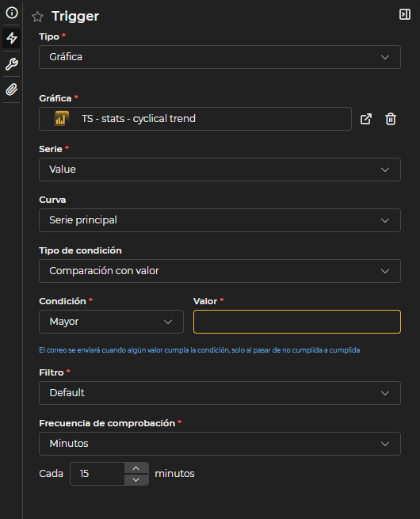Increase the minutes value with up arrow

136,468
